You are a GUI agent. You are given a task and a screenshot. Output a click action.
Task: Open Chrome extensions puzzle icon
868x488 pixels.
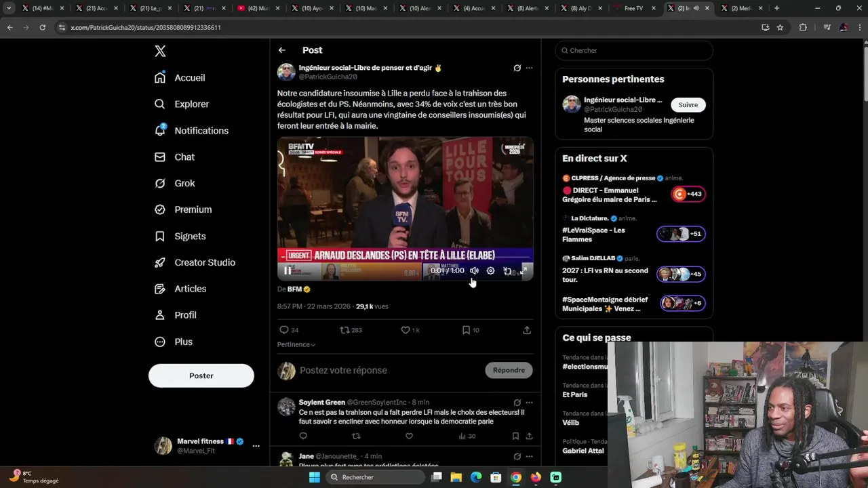coord(803,27)
